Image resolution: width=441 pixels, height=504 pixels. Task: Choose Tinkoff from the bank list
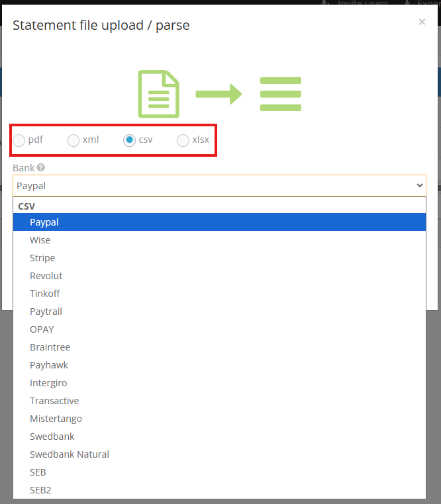pyautogui.click(x=220, y=294)
